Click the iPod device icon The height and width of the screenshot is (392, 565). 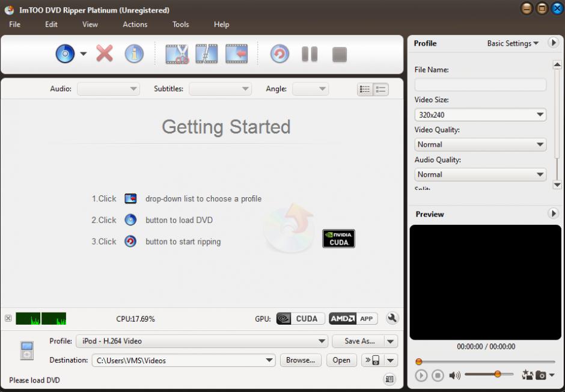[x=26, y=351]
